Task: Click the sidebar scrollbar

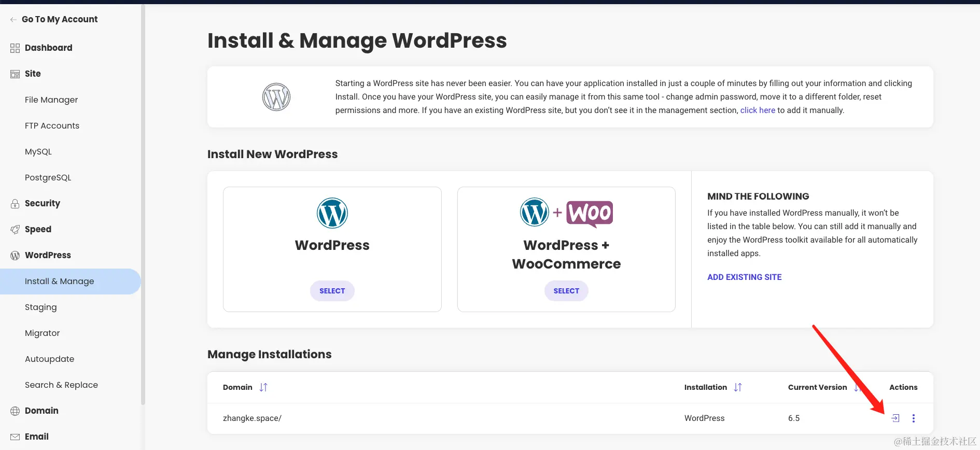Action: (x=143, y=204)
